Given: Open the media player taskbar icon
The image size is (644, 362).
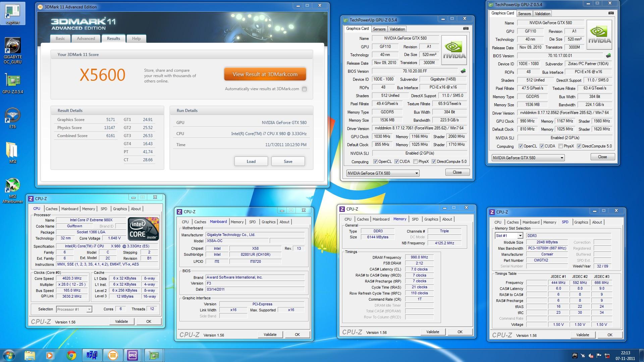Looking at the screenshot, I should (x=50, y=355).
